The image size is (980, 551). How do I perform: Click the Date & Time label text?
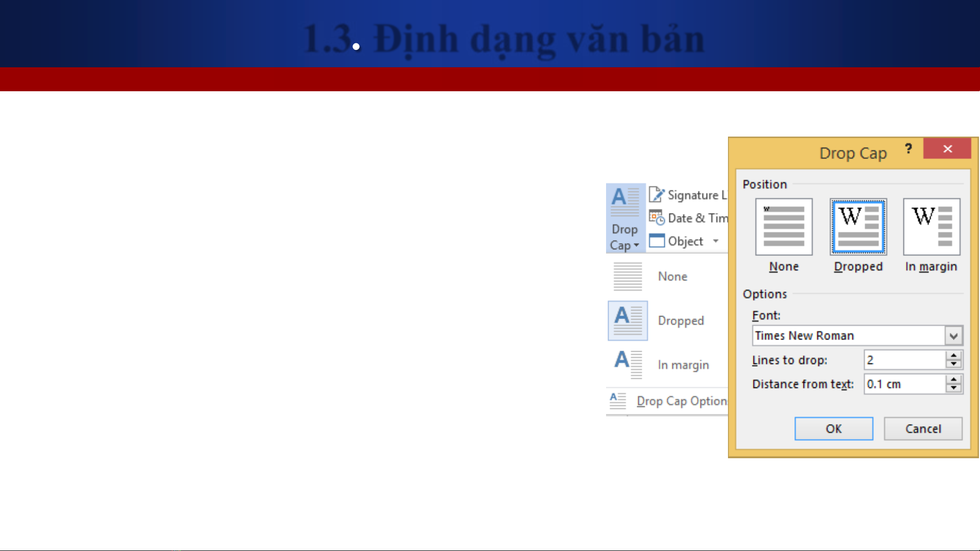pyautogui.click(x=698, y=218)
